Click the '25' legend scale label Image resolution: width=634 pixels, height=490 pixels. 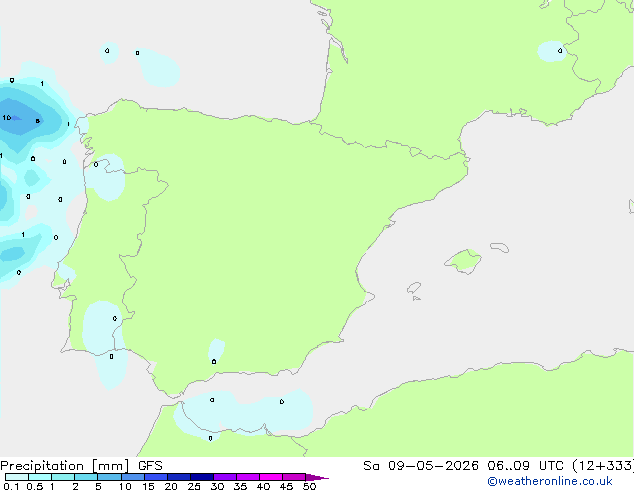point(194,486)
